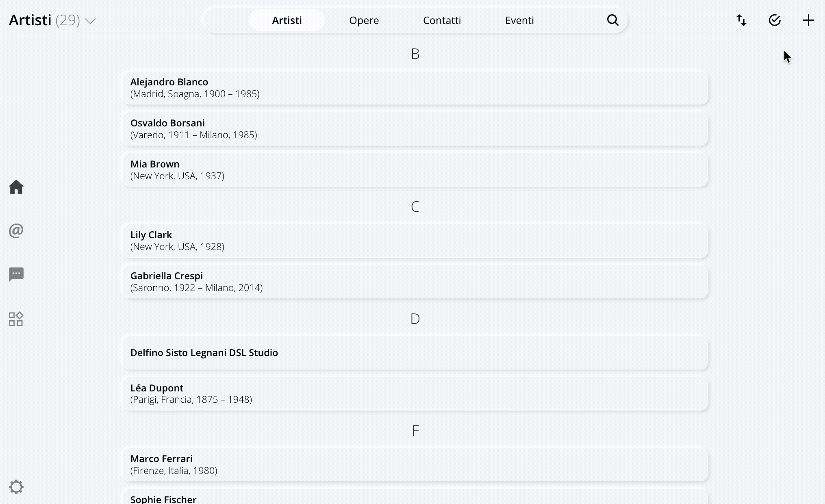Open Gabriella Crespi artist entry

click(x=415, y=282)
